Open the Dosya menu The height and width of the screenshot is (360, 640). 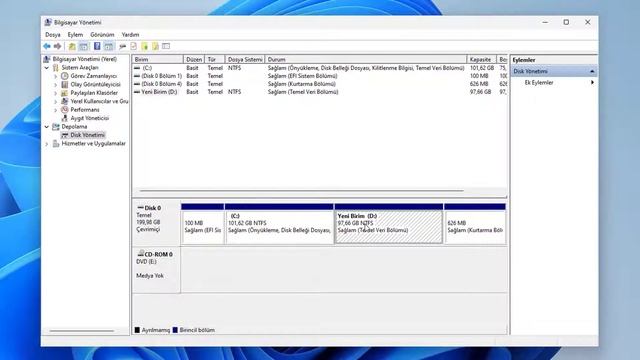pyautogui.click(x=53, y=35)
